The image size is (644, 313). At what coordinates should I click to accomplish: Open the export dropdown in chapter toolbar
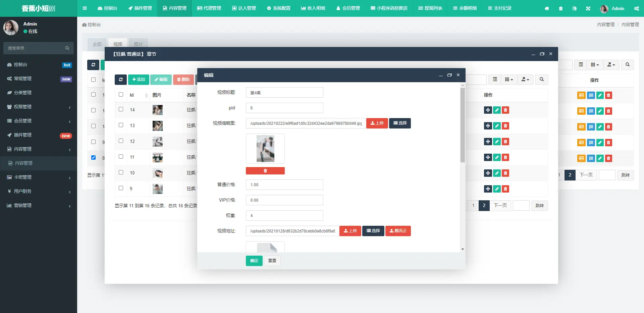click(x=525, y=80)
